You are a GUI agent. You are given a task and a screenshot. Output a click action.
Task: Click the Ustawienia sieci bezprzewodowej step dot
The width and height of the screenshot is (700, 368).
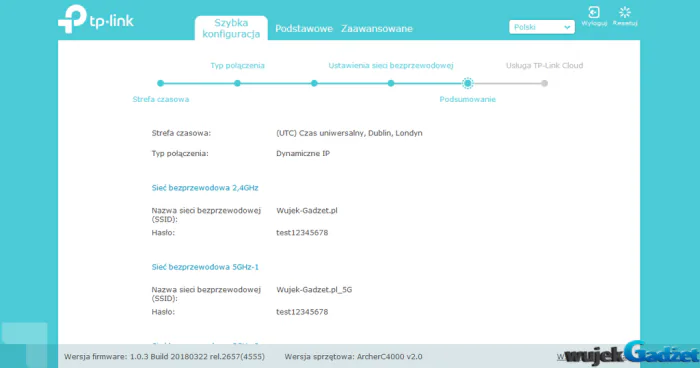tap(391, 83)
